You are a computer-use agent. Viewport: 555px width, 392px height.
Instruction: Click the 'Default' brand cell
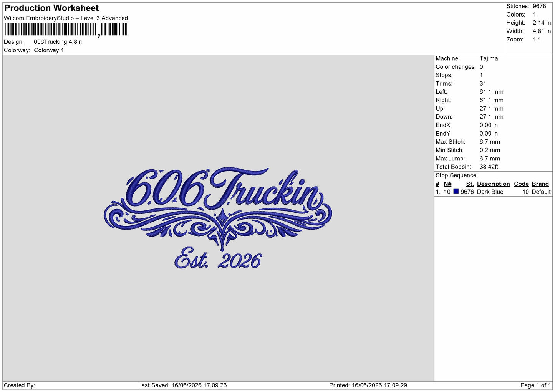pyautogui.click(x=541, y=192)
